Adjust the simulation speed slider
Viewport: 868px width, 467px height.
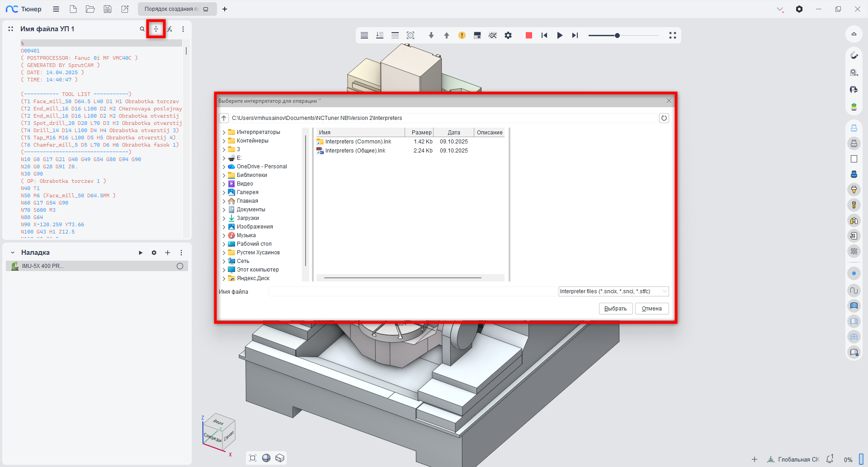(x=617, y=35)
